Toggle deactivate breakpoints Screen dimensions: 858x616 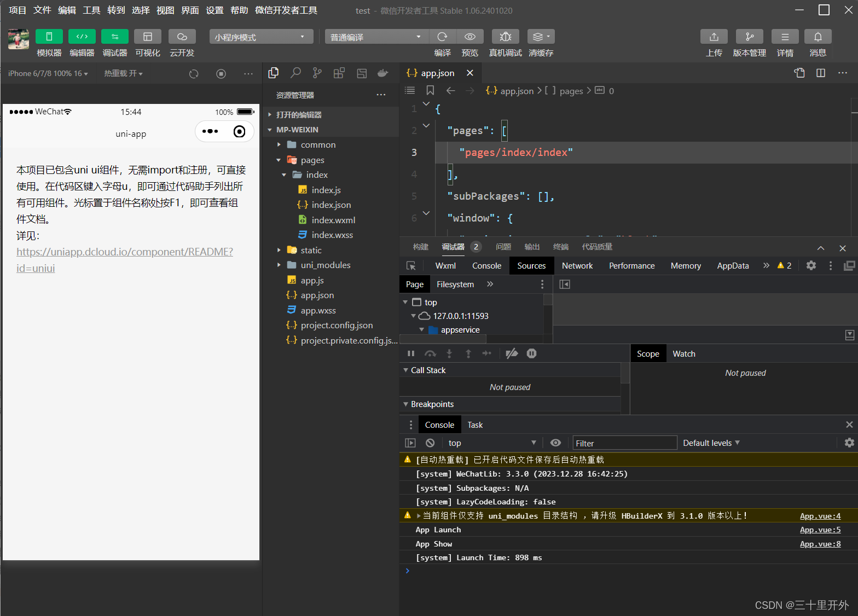tap(512, 353)
